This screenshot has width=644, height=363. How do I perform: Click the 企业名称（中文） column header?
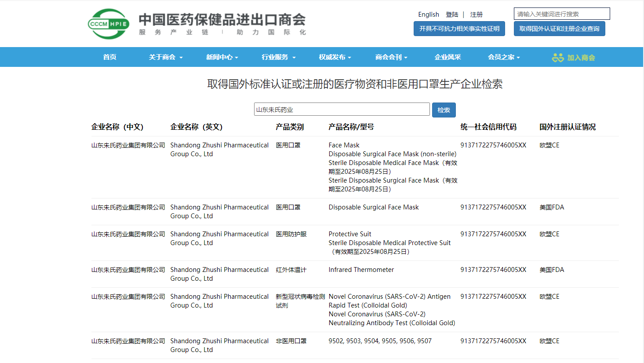pyautogui.click(x=117, y=127)
